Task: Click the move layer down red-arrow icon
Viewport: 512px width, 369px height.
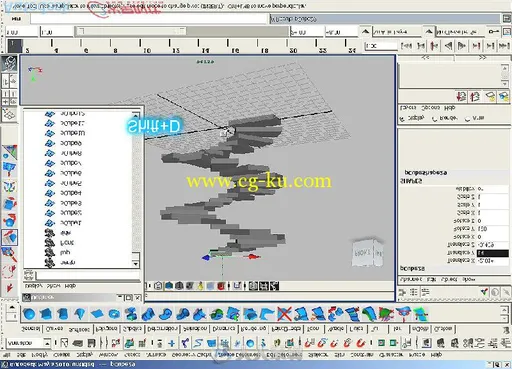Action: [x=461, y=97]
